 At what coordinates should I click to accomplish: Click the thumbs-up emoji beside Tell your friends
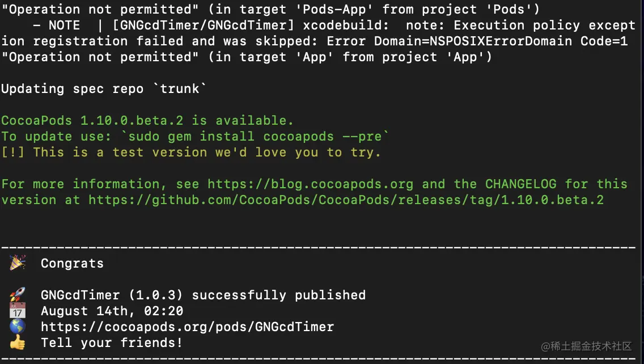(x=18, y=342)
